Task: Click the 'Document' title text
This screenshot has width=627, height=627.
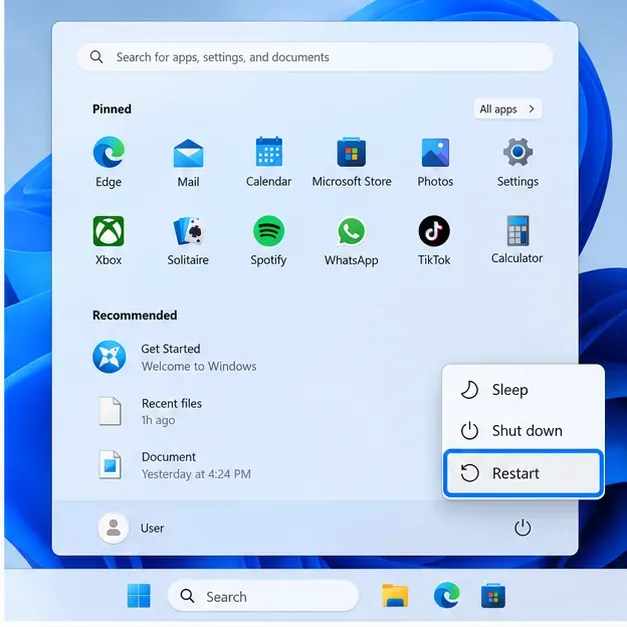Action: pyautogui.click(x=168, y=457)
